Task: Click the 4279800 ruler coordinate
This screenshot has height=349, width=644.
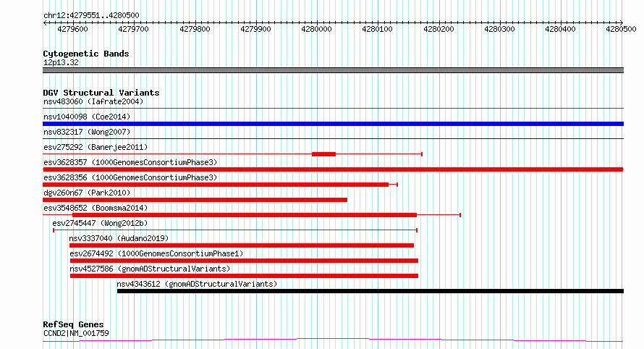Action: (x=195, y=29)
